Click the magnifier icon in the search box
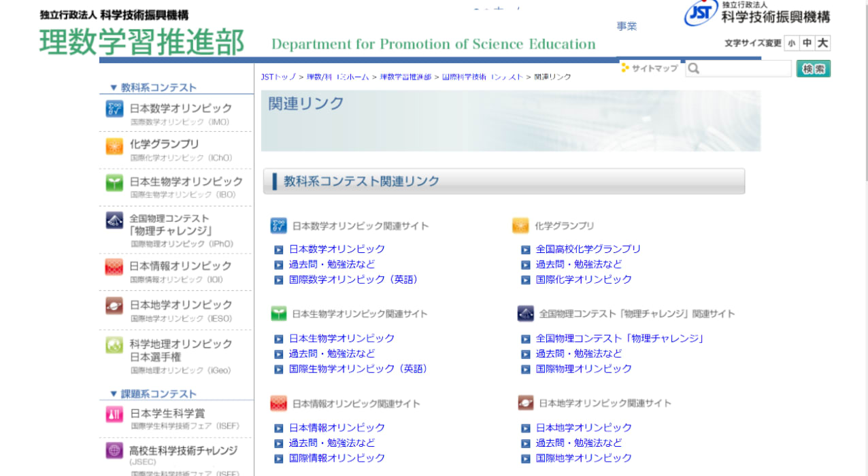The width and height of the screenshot is (868, 476). click(693, 69)
